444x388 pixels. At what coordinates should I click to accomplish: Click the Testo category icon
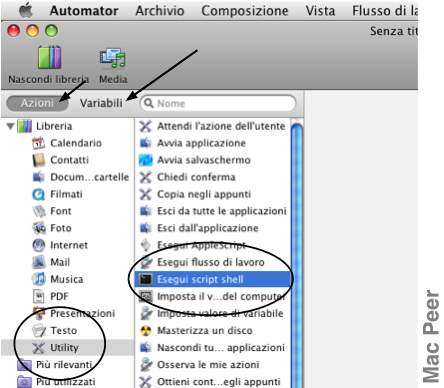[38, 330]
